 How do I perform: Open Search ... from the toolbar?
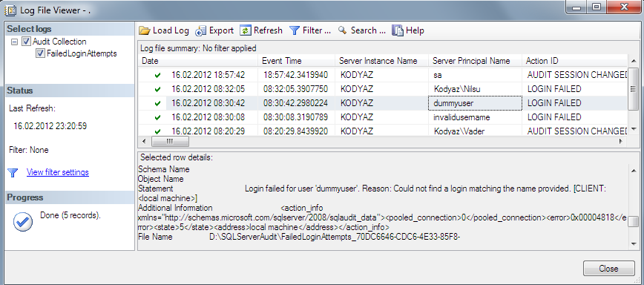(362, 30)
